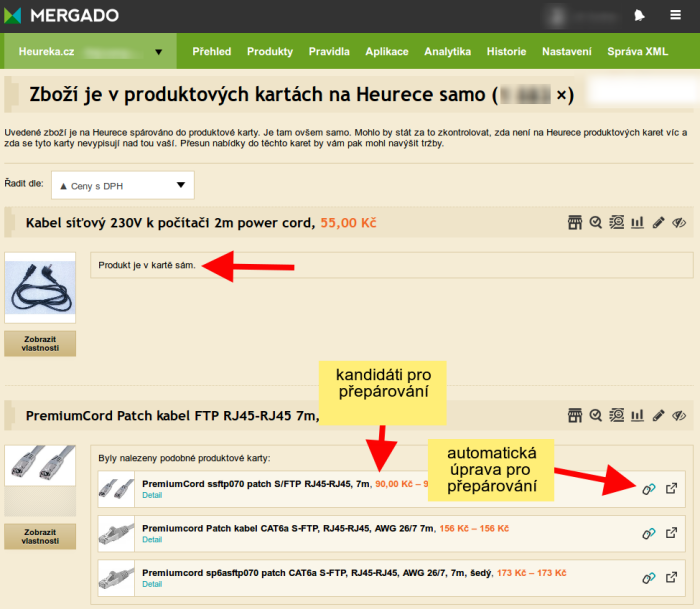This screenshot has height=609, width=700.
Task: Click Zobrazit vlastnosti under patch cable image
Action: click(x=40, y=536)
